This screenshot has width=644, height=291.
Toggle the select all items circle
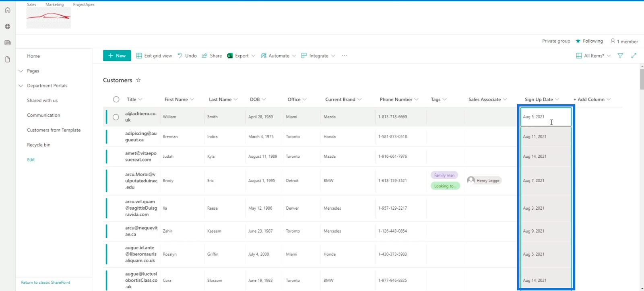[x=116, y=99]
